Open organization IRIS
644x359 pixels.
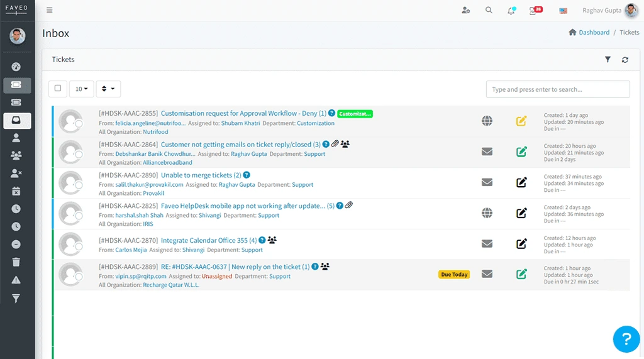[148, 224]
